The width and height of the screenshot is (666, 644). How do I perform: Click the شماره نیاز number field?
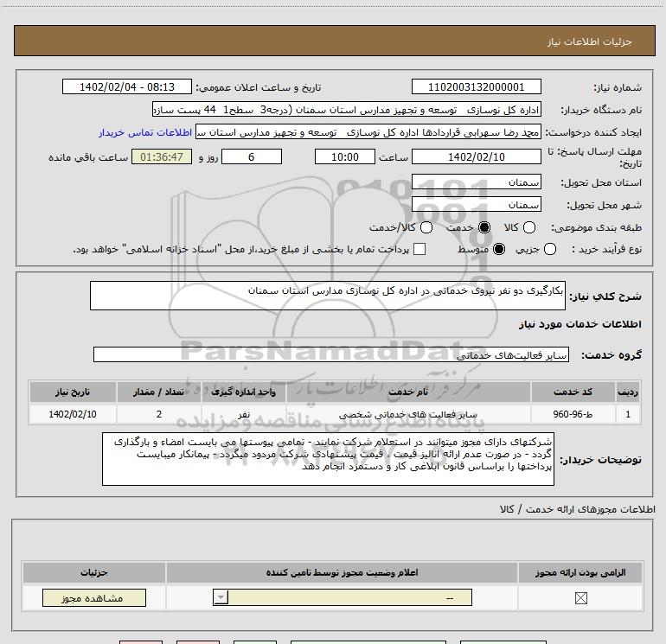(x=476, y=86)
